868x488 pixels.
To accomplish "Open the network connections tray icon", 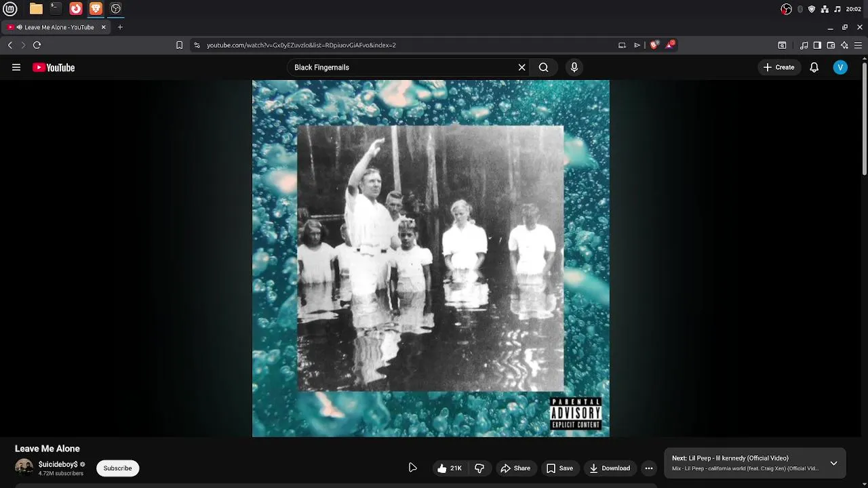I will 825,9.
